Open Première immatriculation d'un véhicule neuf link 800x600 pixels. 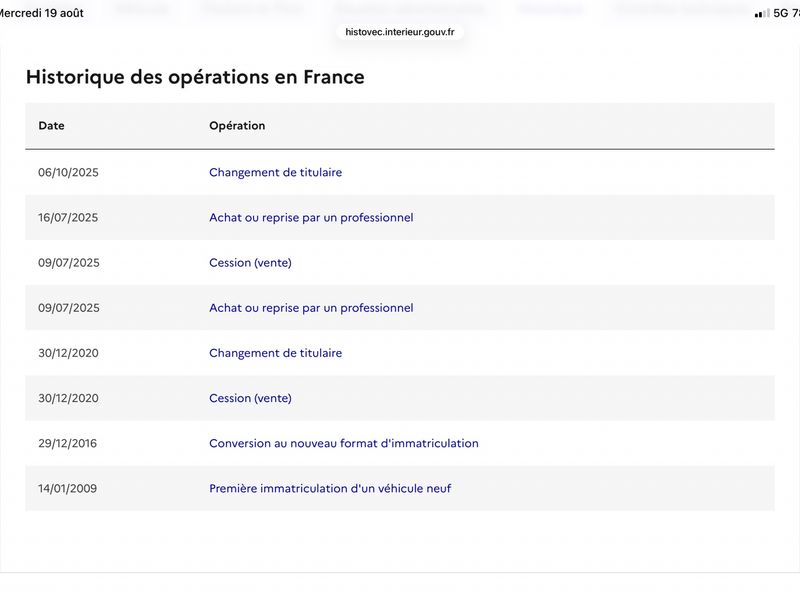click(x=330, y=489)
